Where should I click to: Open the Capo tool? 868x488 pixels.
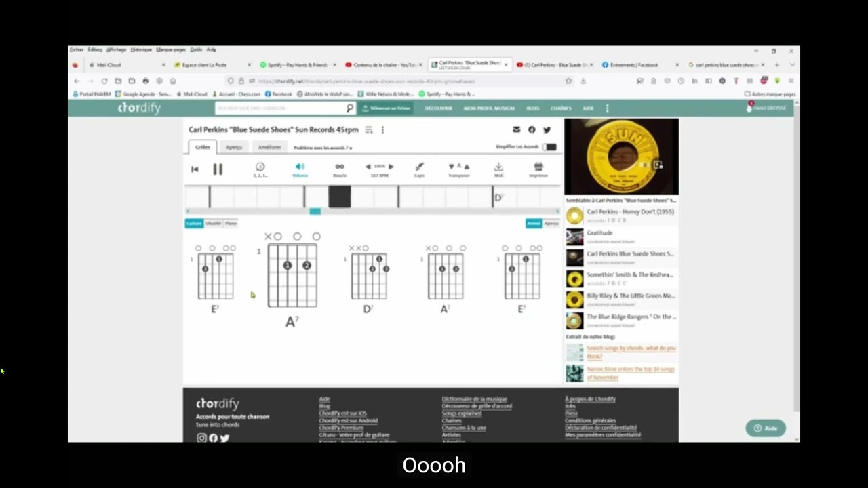click(419, 169)
